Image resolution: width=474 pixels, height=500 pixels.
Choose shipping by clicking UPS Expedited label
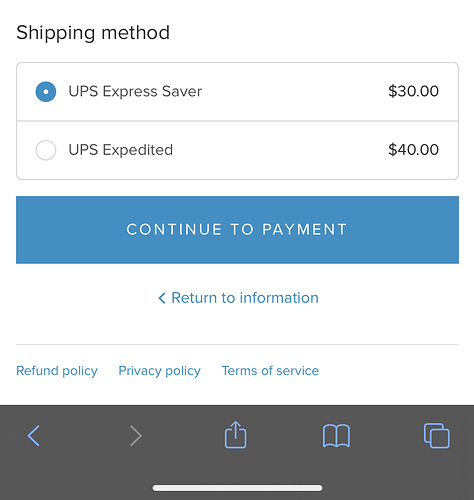[121, 150]
